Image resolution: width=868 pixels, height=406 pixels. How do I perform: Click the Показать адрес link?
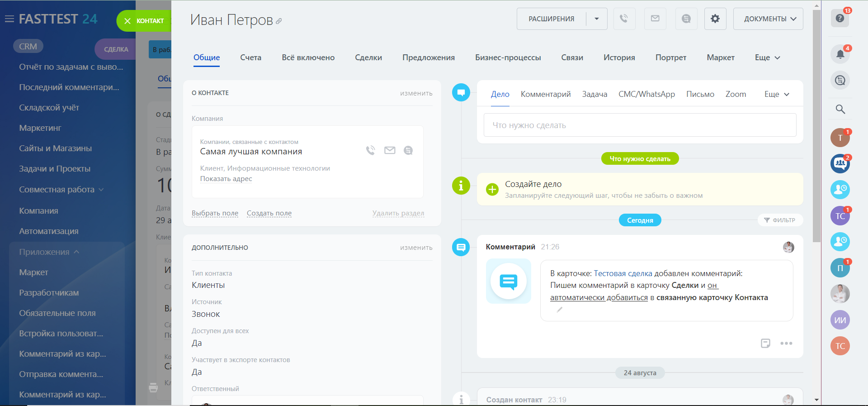pos(226,179)
